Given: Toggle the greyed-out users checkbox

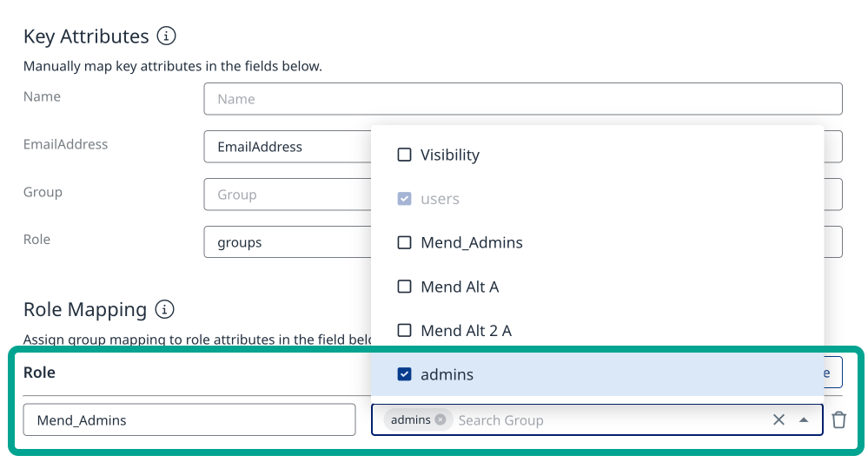Looking at the screenshot, I should 404,199.
